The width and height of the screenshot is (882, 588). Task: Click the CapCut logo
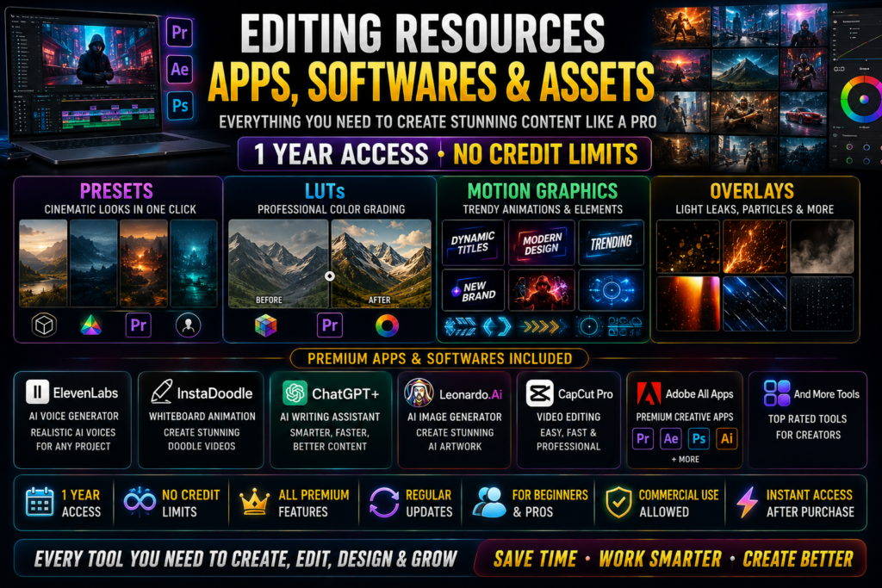tap(539, 393)
